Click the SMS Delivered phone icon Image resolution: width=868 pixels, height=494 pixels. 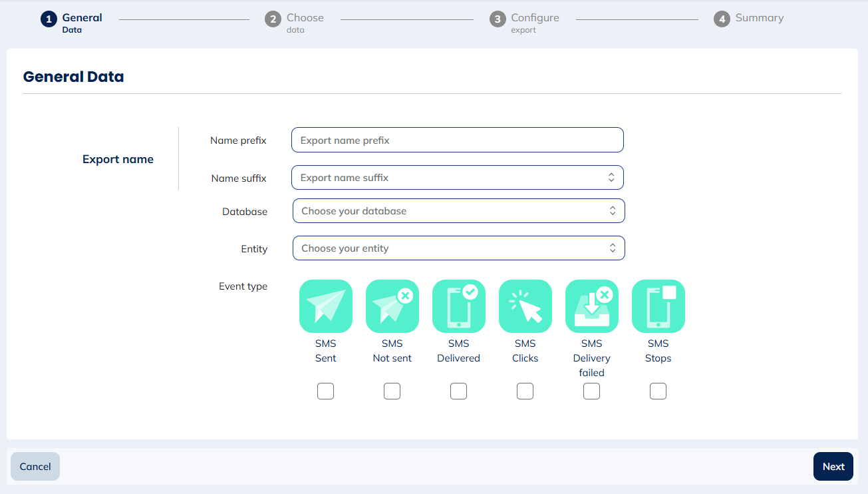coord(458,306)
